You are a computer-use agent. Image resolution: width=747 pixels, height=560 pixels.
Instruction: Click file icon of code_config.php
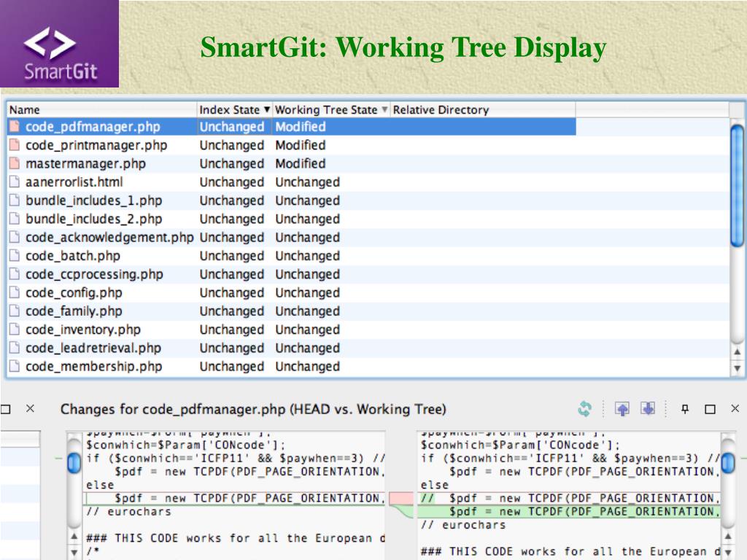(x=15, y=292)
